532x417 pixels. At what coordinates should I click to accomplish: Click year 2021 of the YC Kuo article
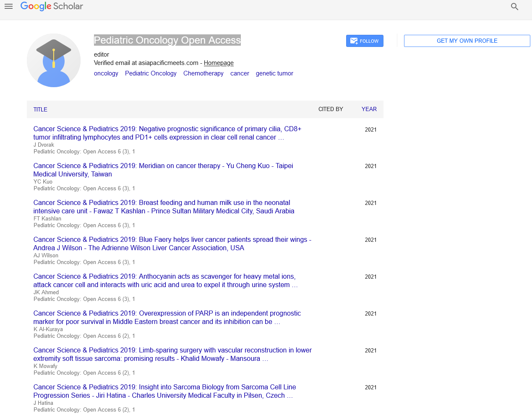tap(370, 166)
